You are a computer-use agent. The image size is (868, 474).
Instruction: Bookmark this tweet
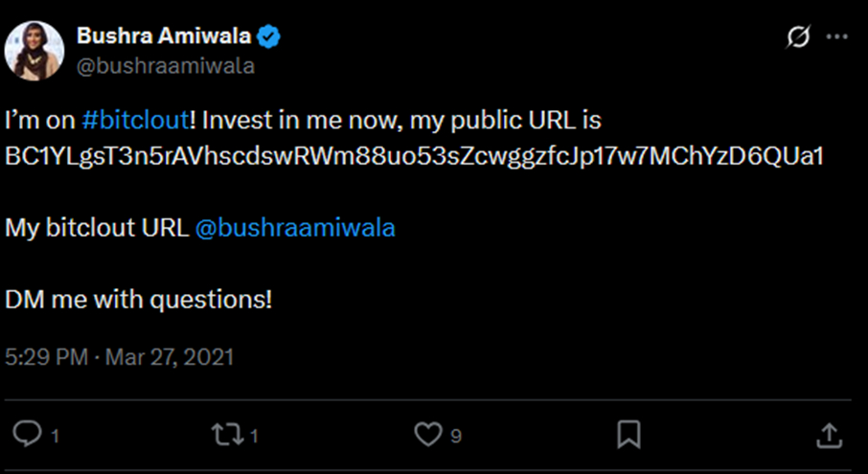click(x=628, y=435)
